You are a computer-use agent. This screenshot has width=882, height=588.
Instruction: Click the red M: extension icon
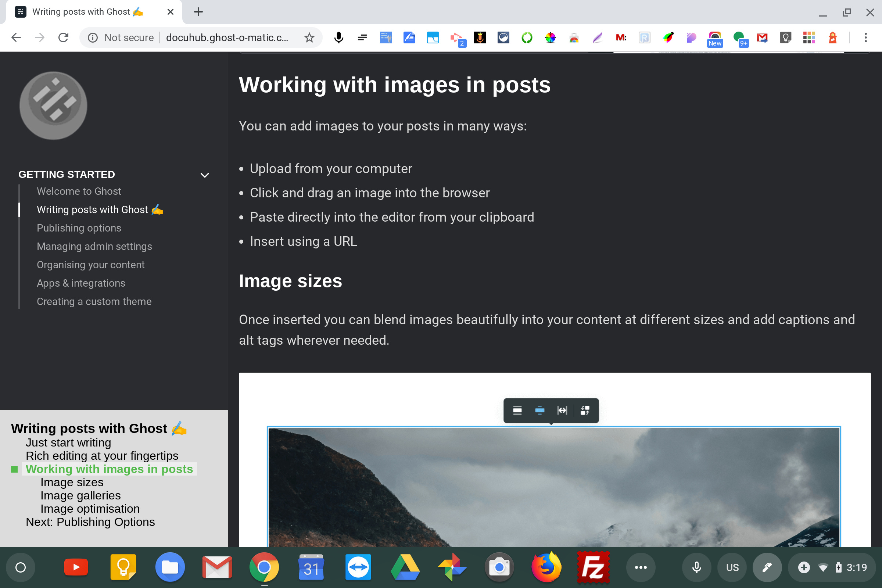pyautogui.click(x=621, y=37)
